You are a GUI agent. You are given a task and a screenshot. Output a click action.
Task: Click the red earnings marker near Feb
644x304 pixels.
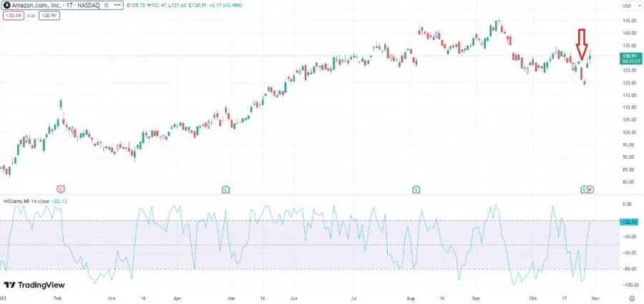click(61, 190)
